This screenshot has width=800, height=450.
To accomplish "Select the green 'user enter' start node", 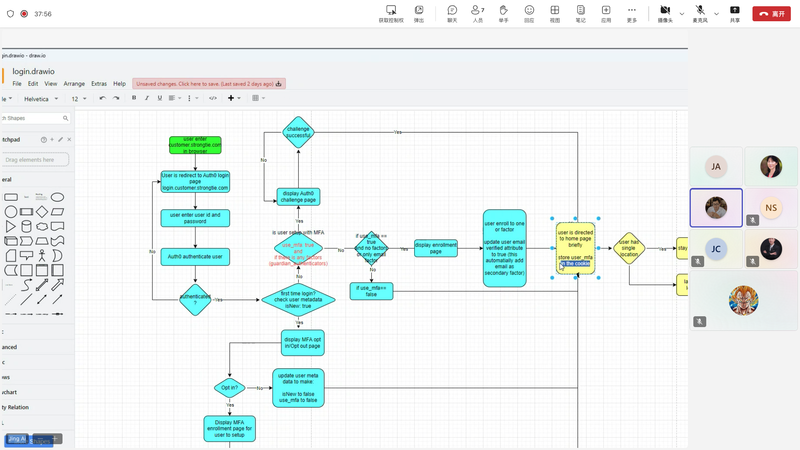I will point(195,145).
